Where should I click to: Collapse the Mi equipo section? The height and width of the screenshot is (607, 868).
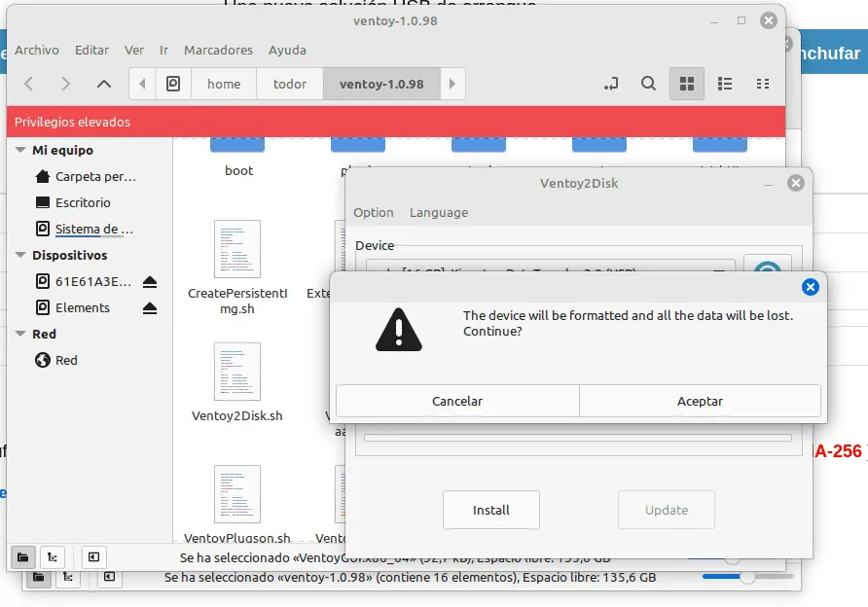[20, 150]
